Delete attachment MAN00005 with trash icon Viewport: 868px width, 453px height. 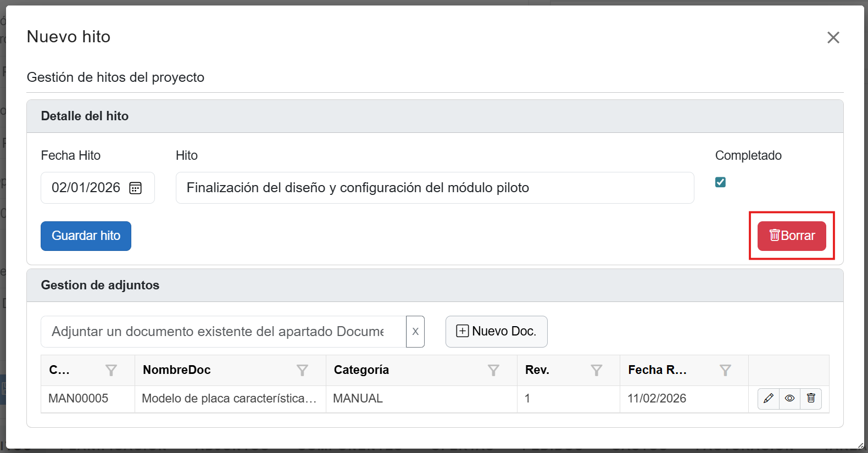(x=811, y=399)
